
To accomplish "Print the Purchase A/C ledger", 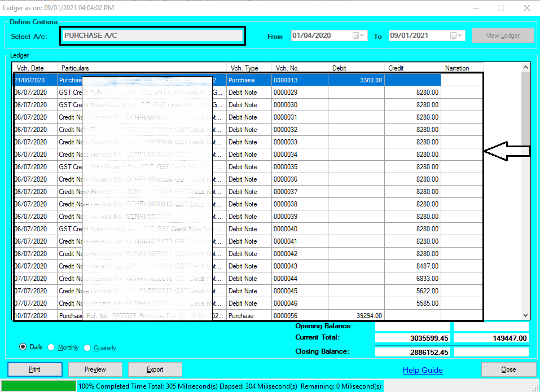I will [x=34, y=369].
